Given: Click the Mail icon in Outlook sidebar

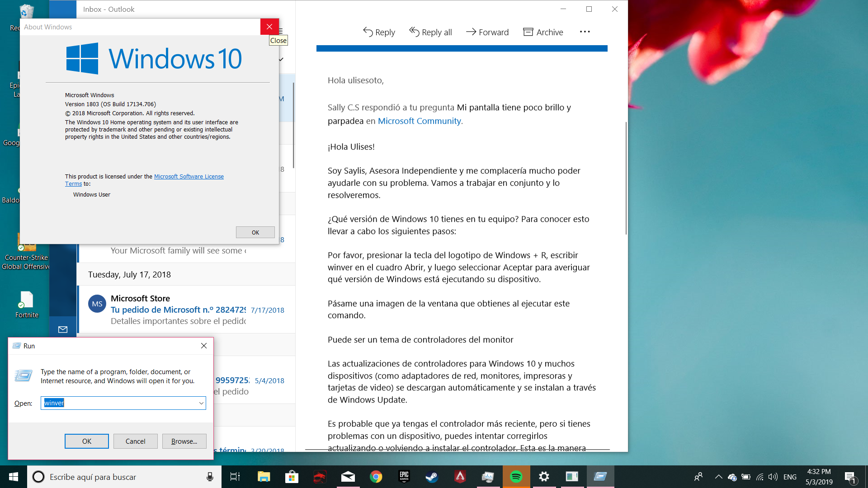Looking at the screenshot, I should (x=63, y=329).
